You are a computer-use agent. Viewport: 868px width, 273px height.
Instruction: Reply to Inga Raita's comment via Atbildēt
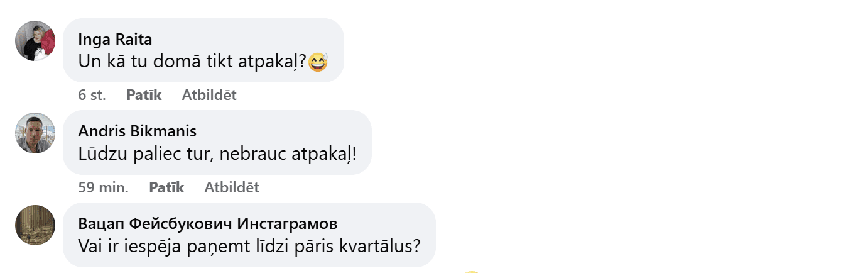[x=209, y=96]
